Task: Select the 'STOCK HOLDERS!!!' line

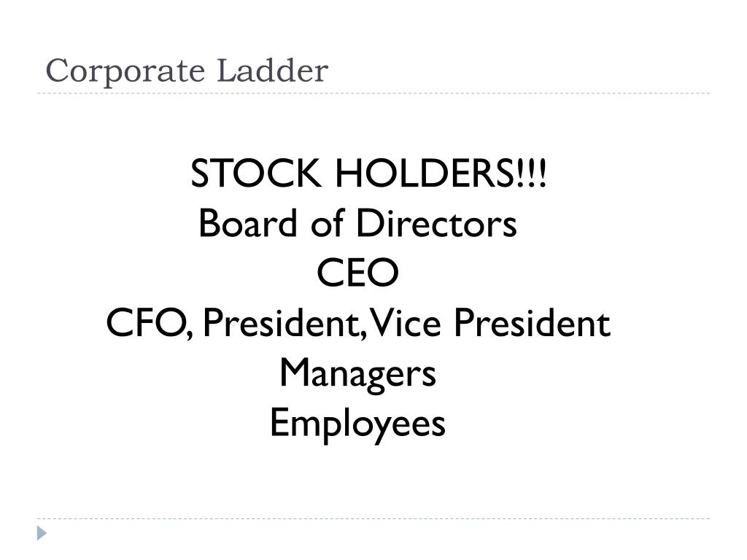Action: (368, 174)
